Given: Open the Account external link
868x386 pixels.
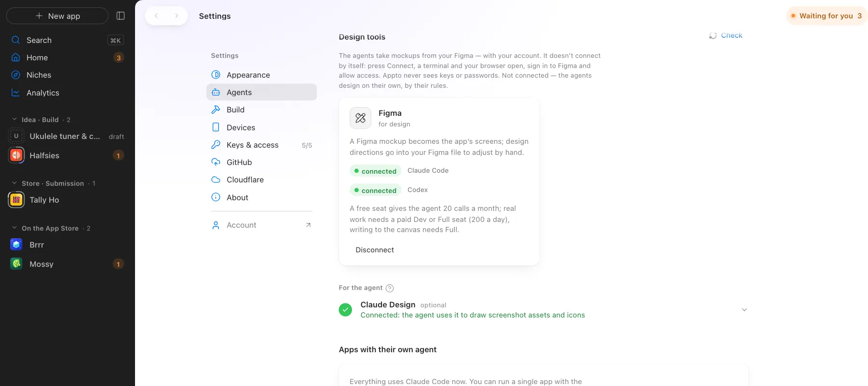Looking at the screenshot, I should pyautogui.click(x=261, y=225).
